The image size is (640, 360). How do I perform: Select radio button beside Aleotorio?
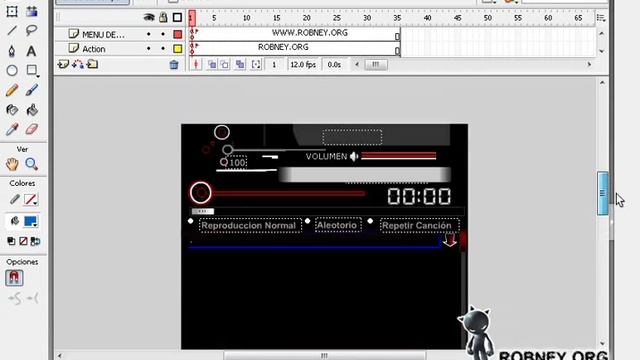coord(308,221)
